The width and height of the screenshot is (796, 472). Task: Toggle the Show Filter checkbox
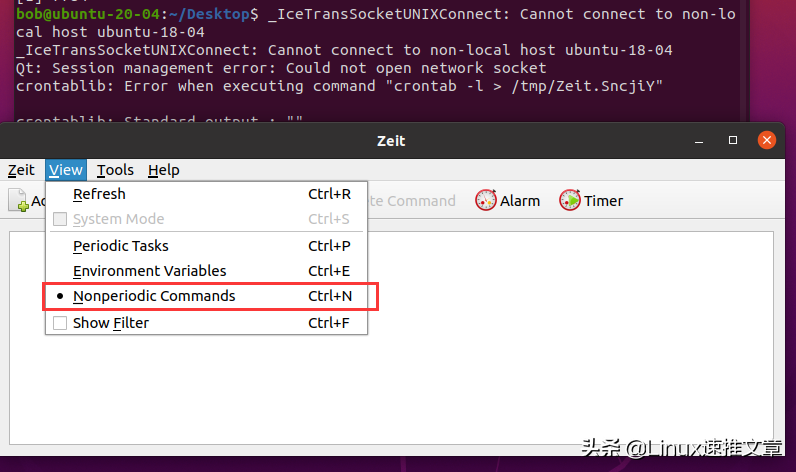(60, 323)
